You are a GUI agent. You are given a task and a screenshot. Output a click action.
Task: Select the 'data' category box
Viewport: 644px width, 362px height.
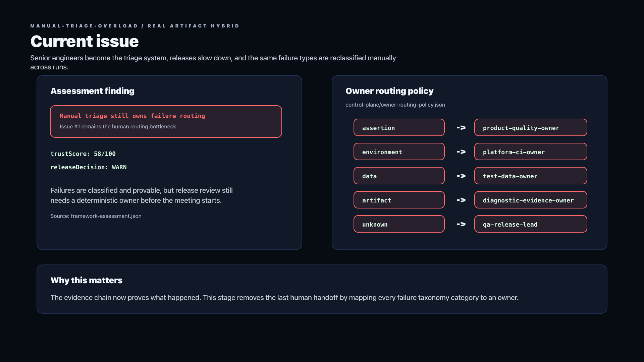point(399,176)
